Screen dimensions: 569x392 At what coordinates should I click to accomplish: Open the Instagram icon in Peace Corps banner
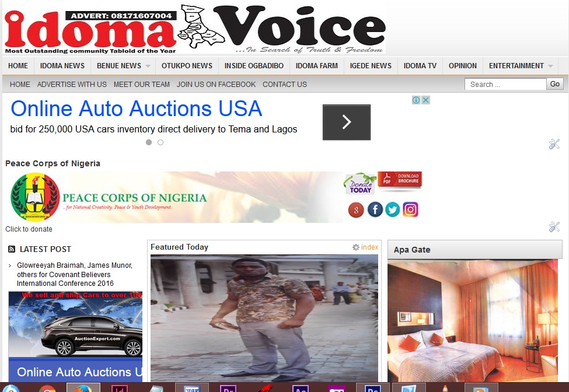tap(410, 209)
